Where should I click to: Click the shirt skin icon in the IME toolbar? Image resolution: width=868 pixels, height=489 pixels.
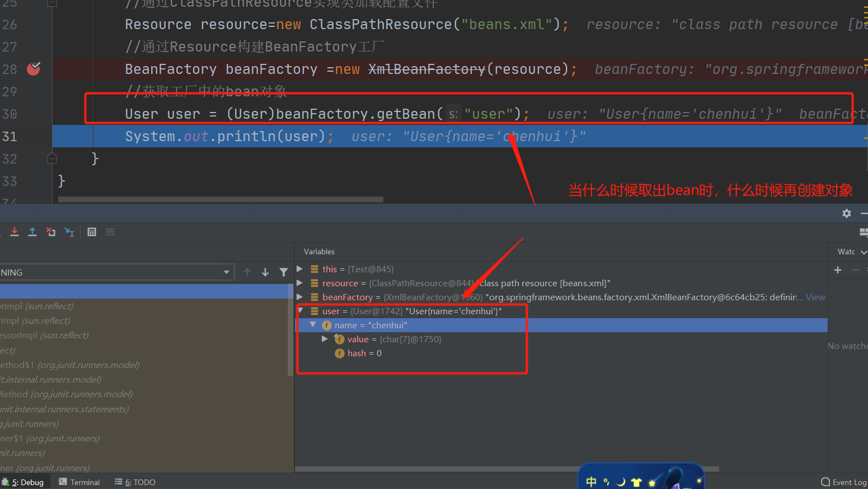click(x=636, y=482)
